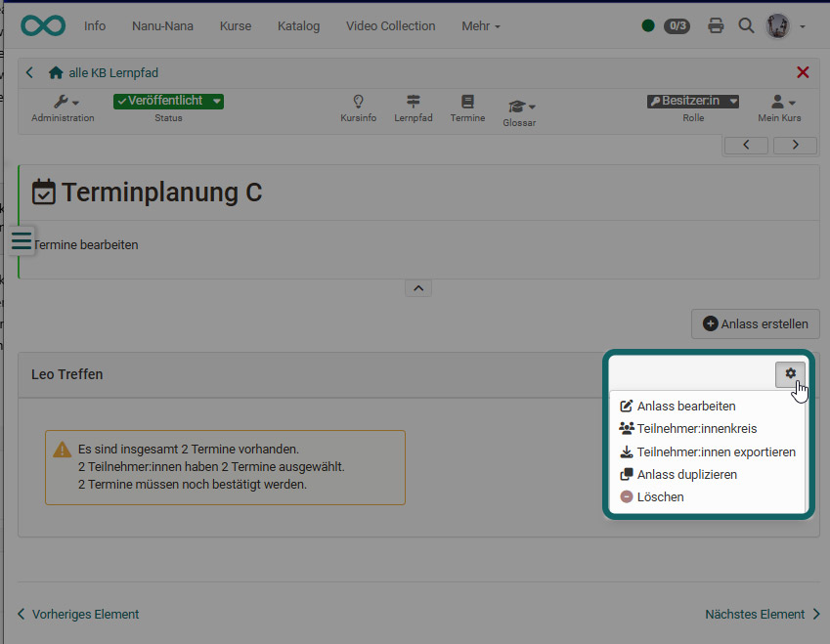
Task: Choose Teilnehmer:innen exportieren
Action: point(708,451)
